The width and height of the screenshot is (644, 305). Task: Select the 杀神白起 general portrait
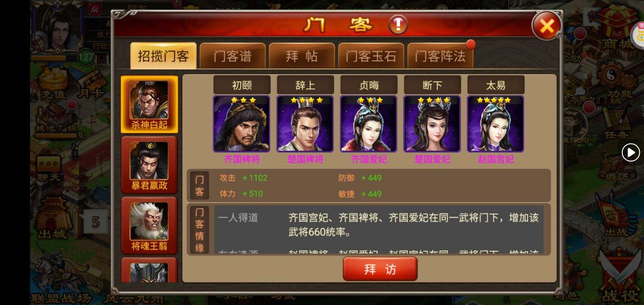(149, 105)
